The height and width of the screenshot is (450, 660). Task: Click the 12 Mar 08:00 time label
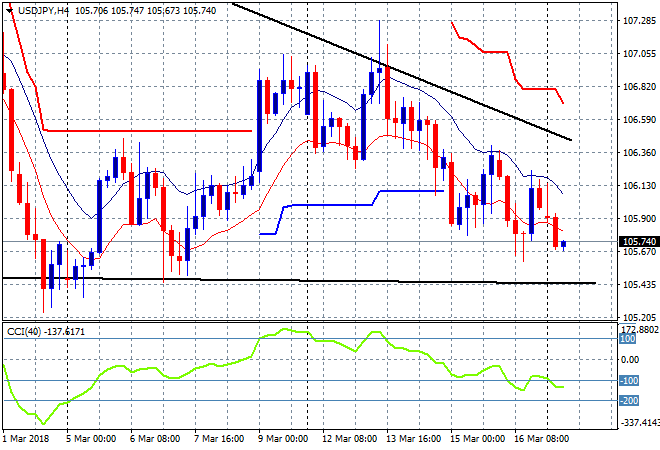tap(349, 439)
